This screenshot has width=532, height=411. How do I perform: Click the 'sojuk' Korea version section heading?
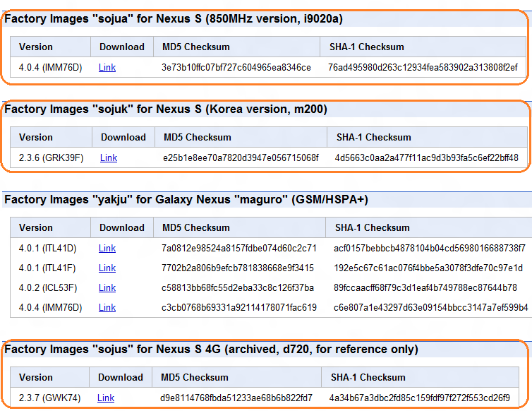(x=166, y=109)
